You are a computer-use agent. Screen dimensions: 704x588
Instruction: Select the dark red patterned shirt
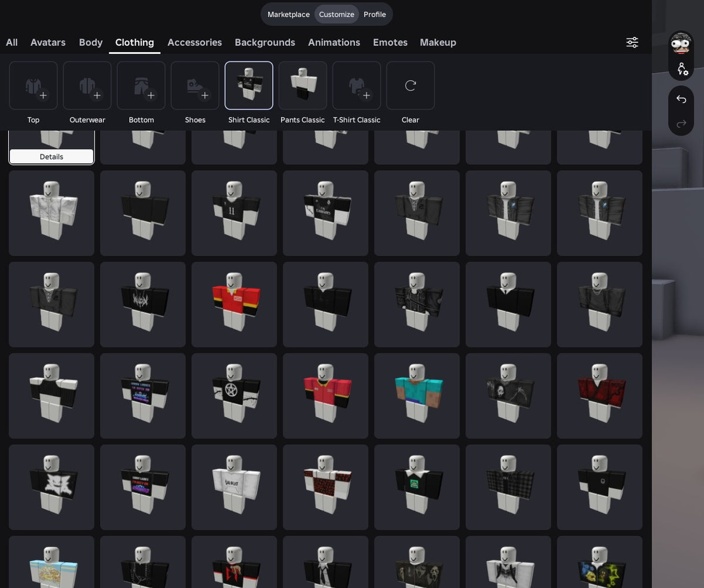(600, 396)
